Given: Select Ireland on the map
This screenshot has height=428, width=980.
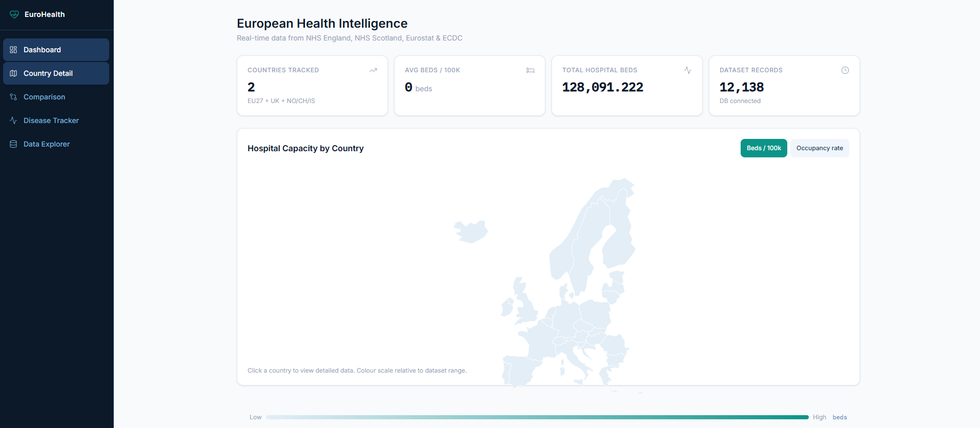Looking at the screenshot, I should pos(507,307).
